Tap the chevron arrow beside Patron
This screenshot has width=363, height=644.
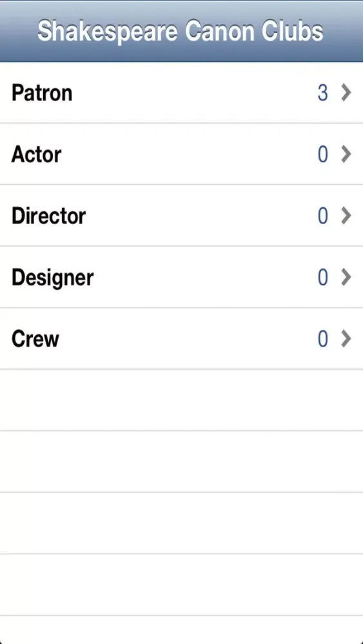346,93
